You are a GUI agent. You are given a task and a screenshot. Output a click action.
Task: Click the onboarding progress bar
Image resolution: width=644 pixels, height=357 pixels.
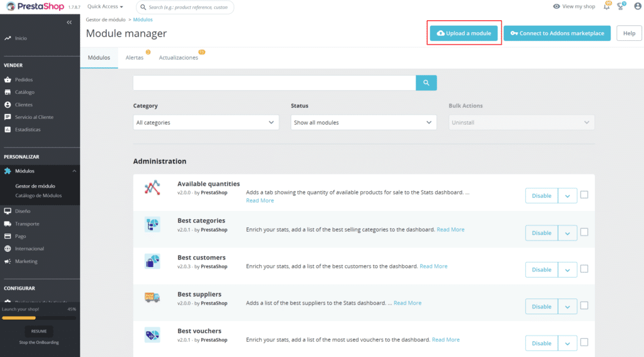pyautogui.click(x=39, y=317)
